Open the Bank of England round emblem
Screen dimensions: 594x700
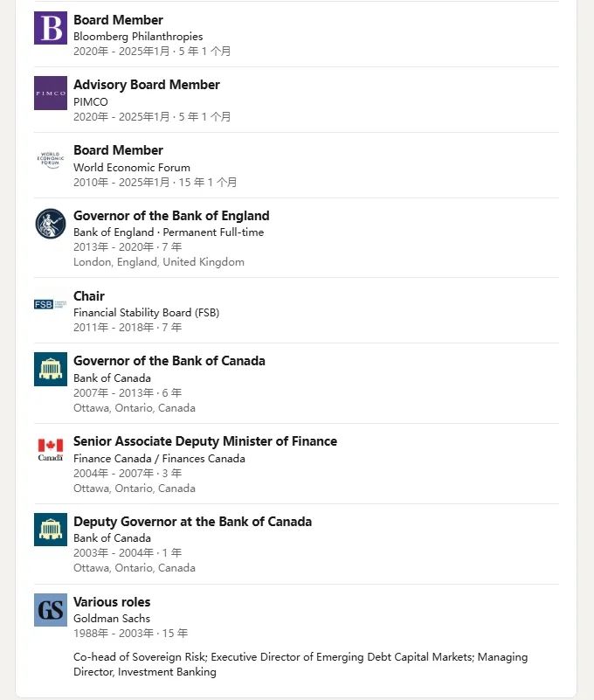point(51,224)
